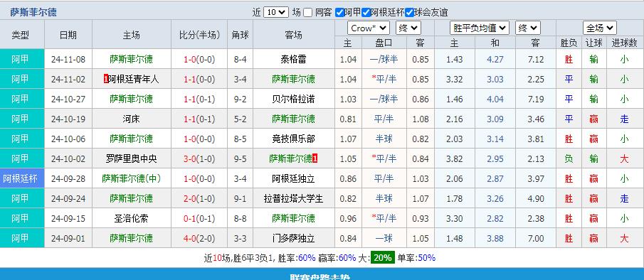Click the date 24-10-19
The image size is (644, 280).
click(68, 119)
